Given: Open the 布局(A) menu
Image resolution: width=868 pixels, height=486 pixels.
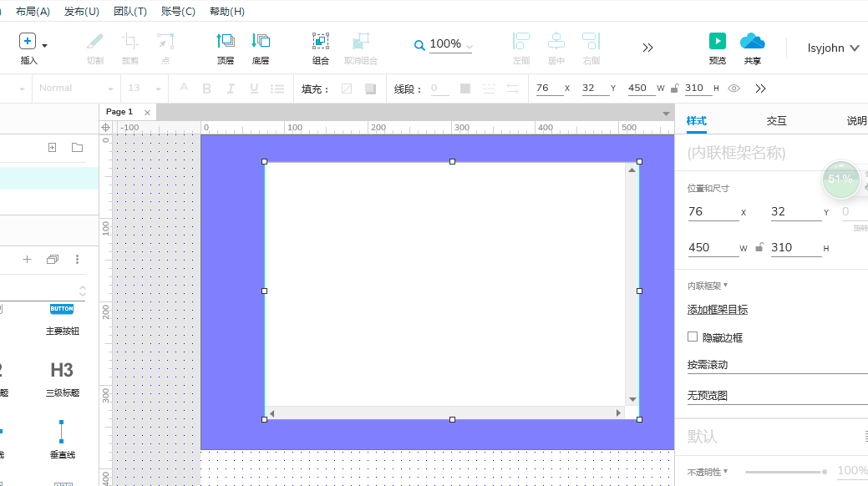Looking at the screenshot, I should pos(33,12).
